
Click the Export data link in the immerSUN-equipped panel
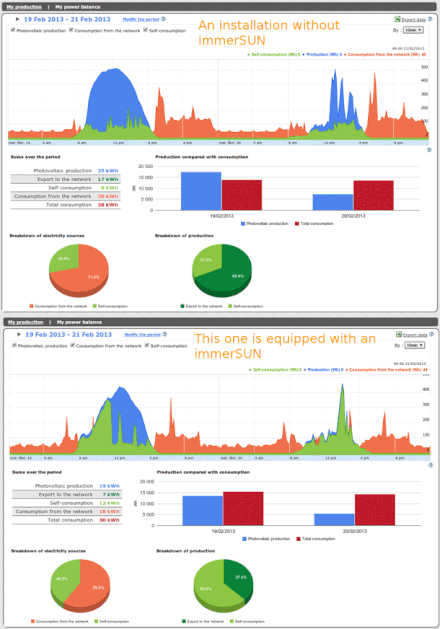click(415, 335)
